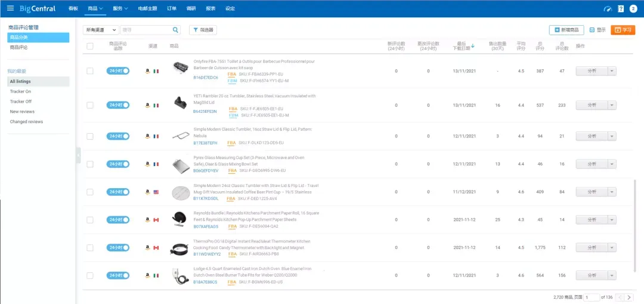Screen dimensions: 644x304
Task: Open the 分析 dropdown arrow for Pyrex row
Action: 612,164
